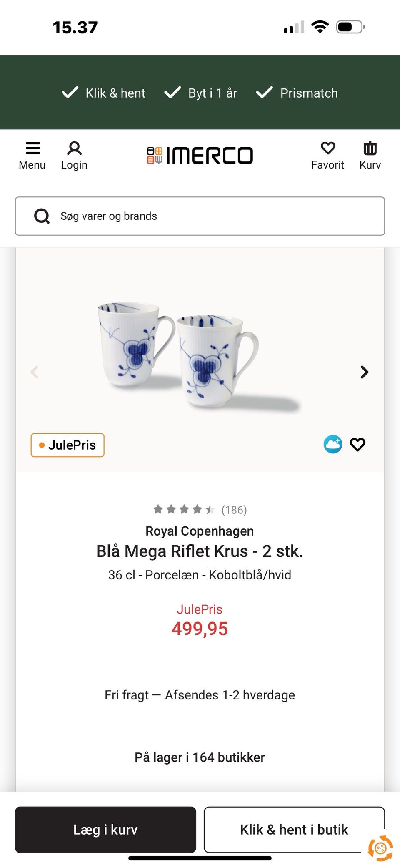
Task: Toggle the heart to favorite this mug set
Action: point(357,445)
